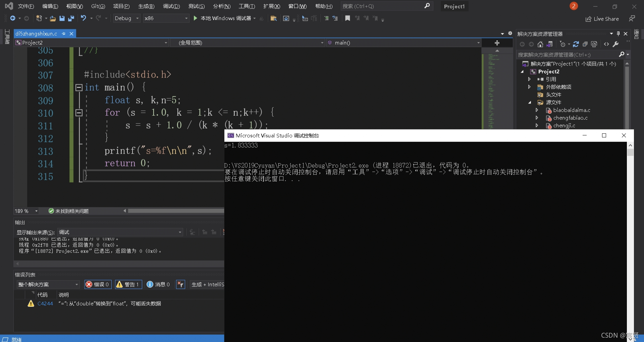
Task: Toggle Show All Files in Solution Explorer
Action: click(594, 44)
